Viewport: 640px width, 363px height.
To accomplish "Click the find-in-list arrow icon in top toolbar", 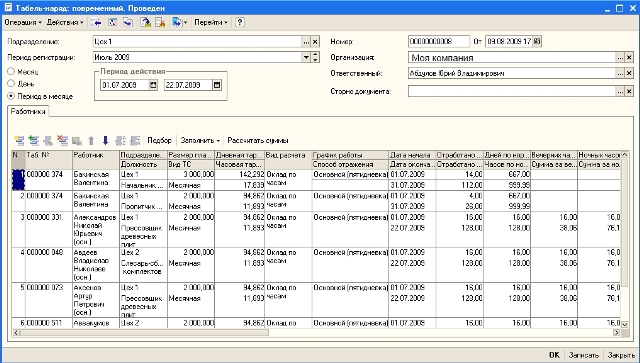I will click(96, 22).
